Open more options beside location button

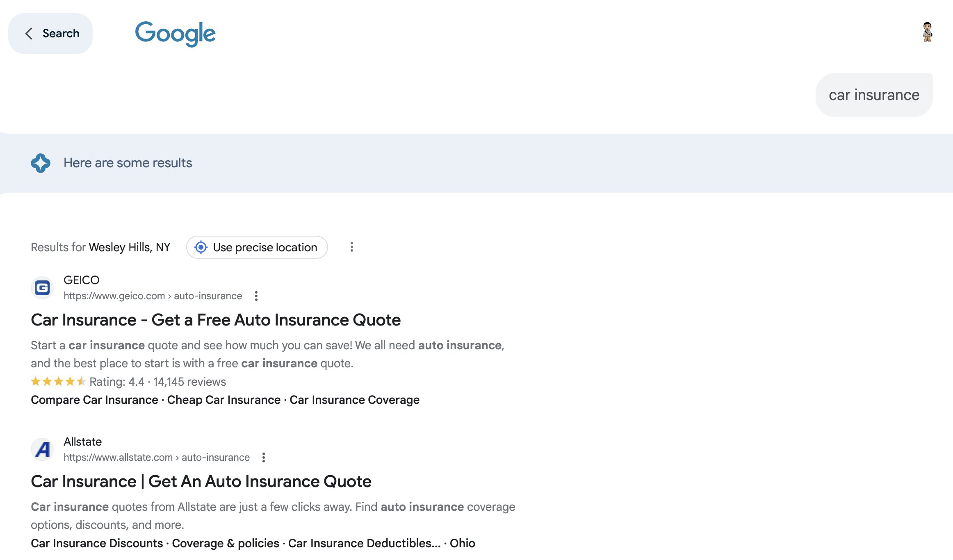tap(351, 247)
